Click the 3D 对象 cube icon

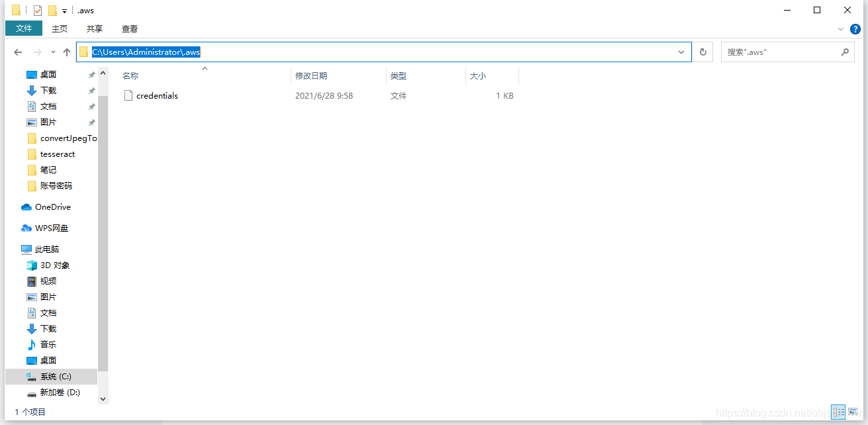pyautogui.click(x=32, y=265)
